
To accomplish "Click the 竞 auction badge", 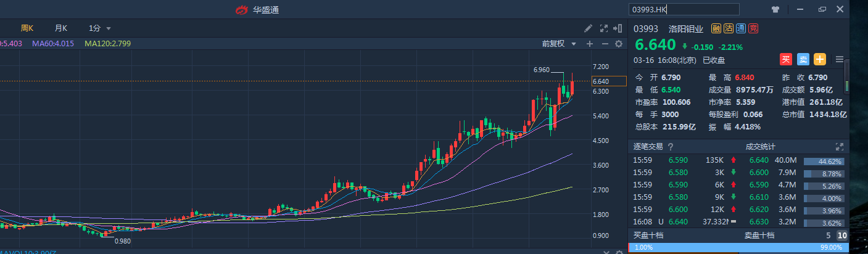I will coord(753,28).
